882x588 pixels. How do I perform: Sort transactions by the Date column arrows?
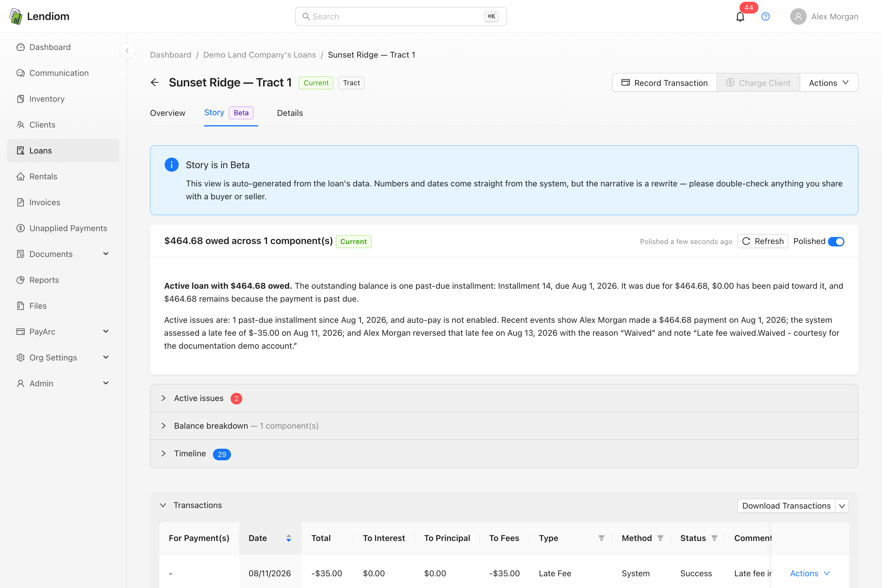[288, 538]
